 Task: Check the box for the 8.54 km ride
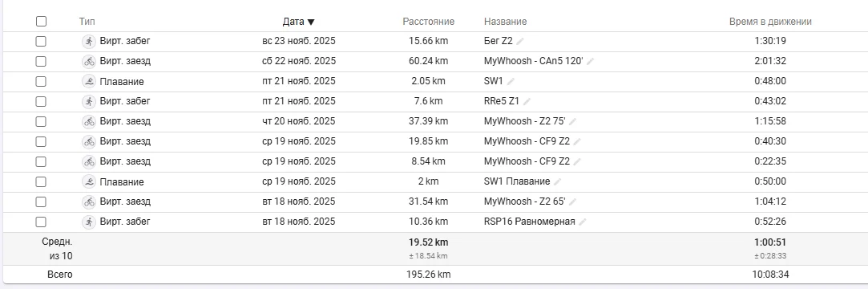[41, 161]
